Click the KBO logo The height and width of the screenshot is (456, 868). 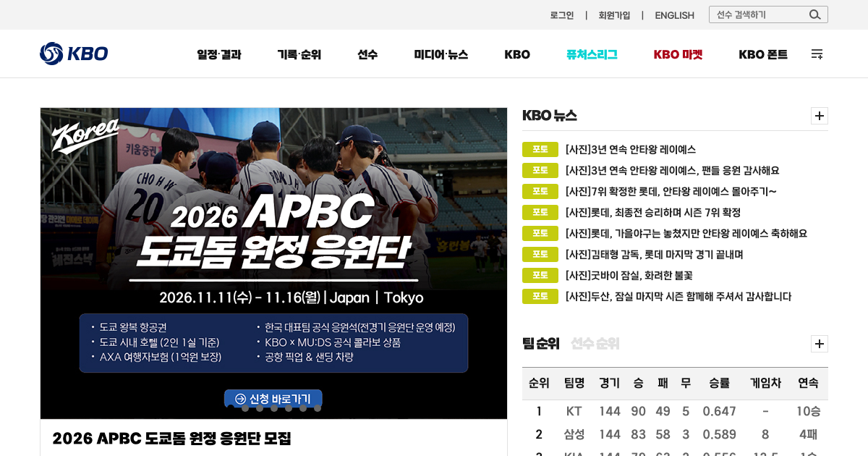click(x=74, y=54)
